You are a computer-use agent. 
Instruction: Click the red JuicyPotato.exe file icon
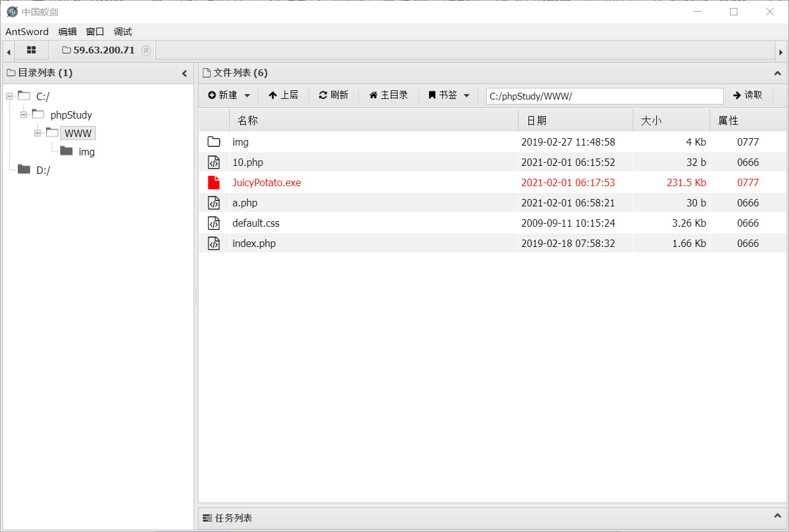(214, 182)
